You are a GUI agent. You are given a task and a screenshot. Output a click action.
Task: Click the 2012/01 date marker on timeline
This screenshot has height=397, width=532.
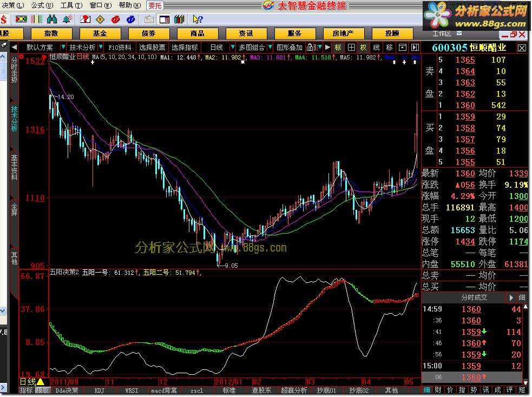(x=228, y=382)
